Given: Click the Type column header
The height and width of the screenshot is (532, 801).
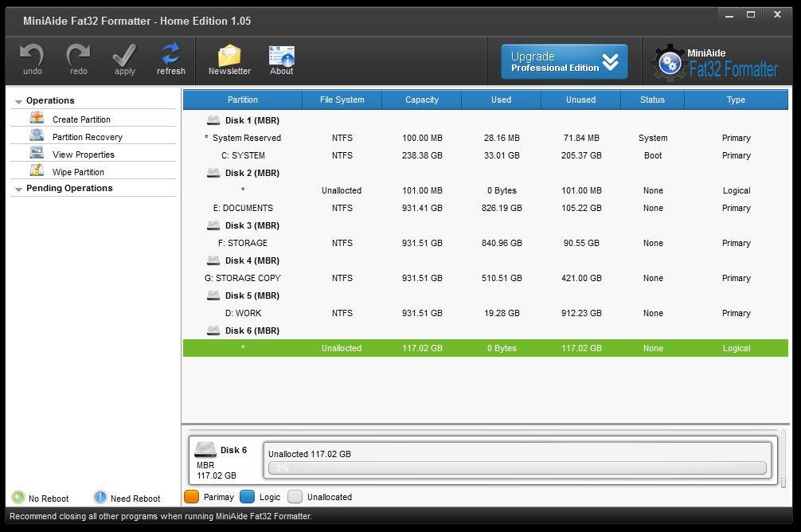Looking at the screenshot, I should coord(737,100).
